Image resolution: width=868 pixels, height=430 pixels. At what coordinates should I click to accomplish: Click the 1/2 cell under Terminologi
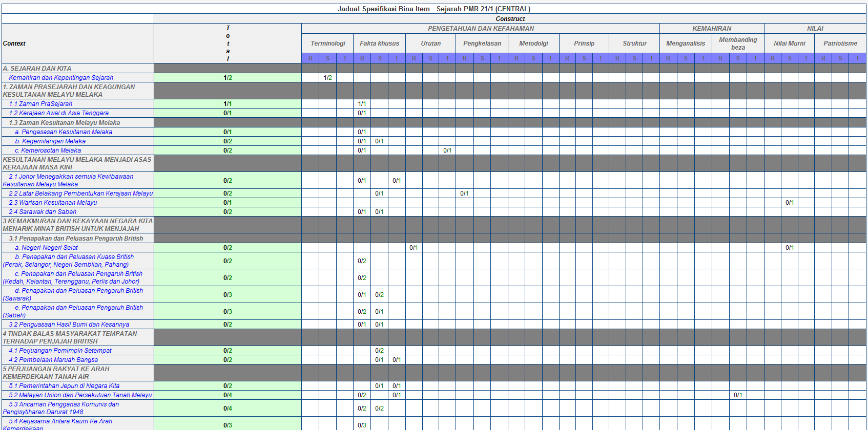[328, 78]
